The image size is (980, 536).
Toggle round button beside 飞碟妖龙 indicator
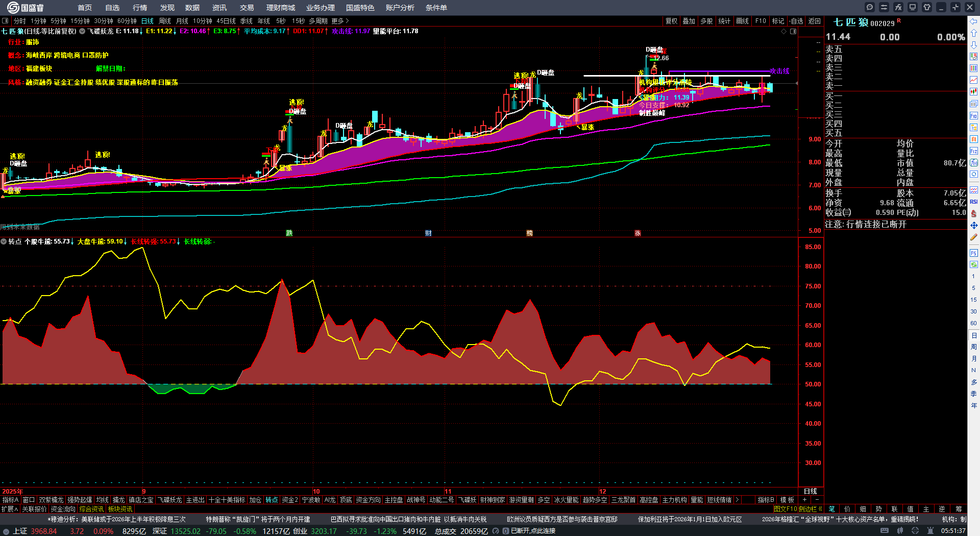(x=82, y=31)
